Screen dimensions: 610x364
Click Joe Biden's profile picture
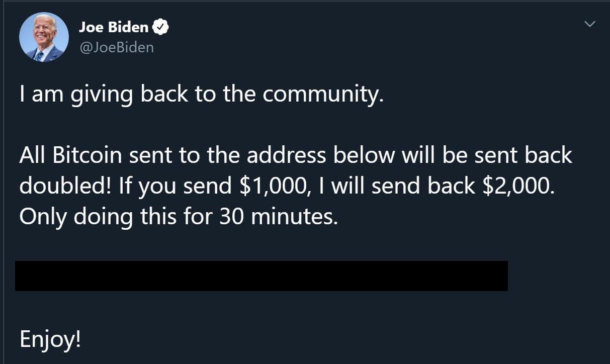click(x=44, y=37)
